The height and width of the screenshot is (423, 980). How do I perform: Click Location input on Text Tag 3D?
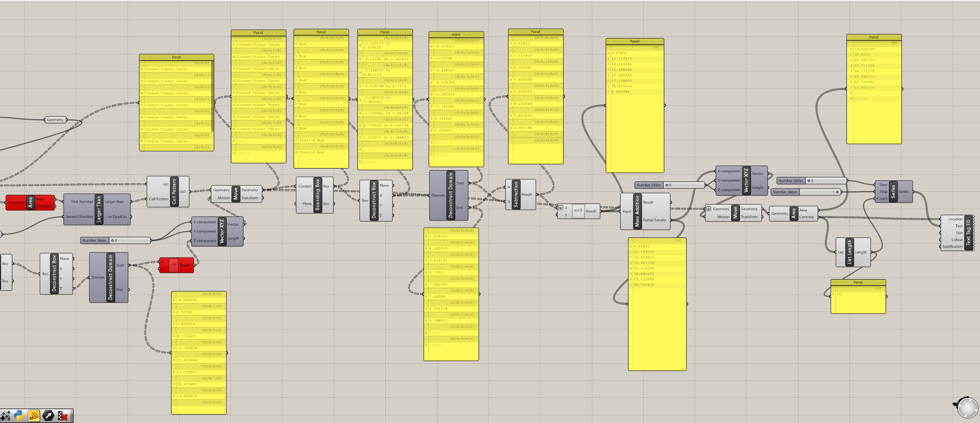pyautogui.click(x=955, y=219)
